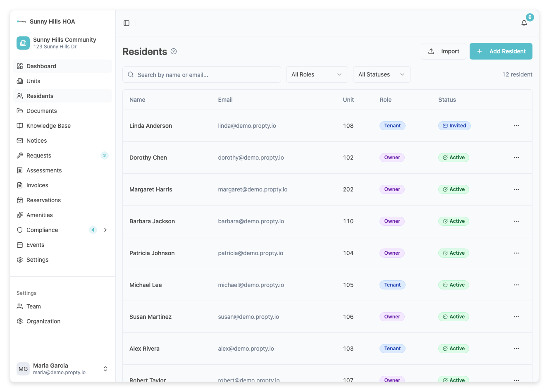This screenshot has width=549, height=392.
Task: Open three-dot menu for Barbara Jackson
Action: pos(516,221)
